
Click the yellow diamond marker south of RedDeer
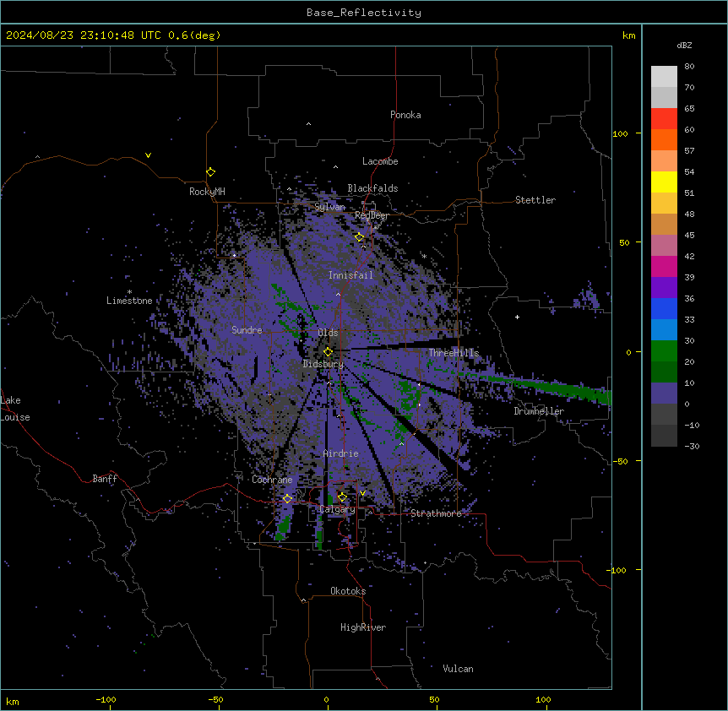click(x=359, y=237)
